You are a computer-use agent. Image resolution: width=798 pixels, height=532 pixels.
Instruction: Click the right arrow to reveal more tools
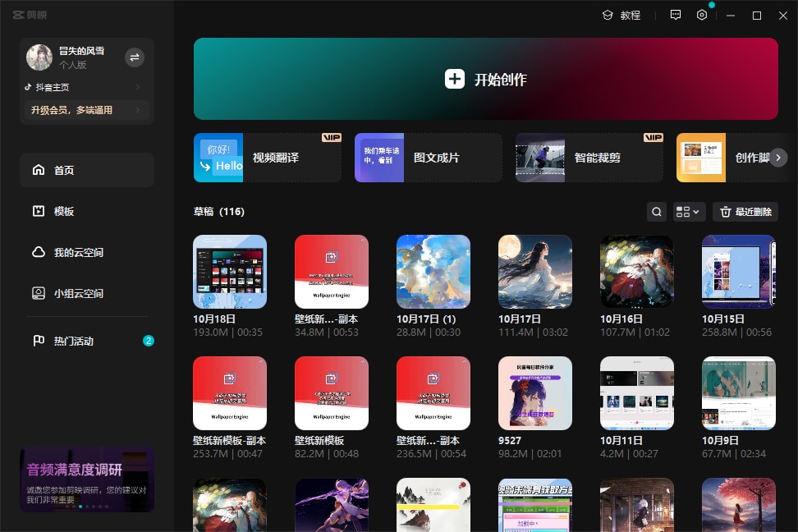[x=777, y=158]
